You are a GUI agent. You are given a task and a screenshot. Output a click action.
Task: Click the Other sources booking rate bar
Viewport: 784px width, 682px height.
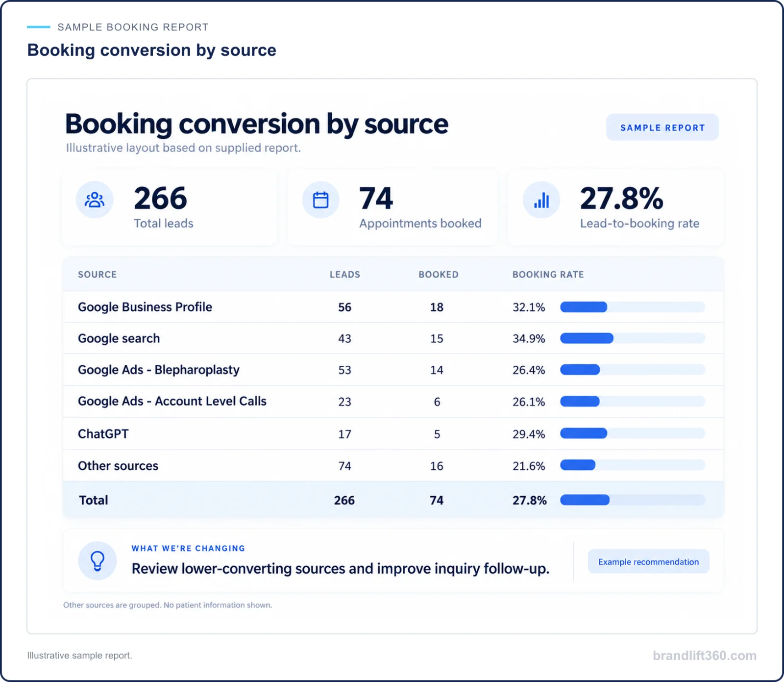point(633,465)
